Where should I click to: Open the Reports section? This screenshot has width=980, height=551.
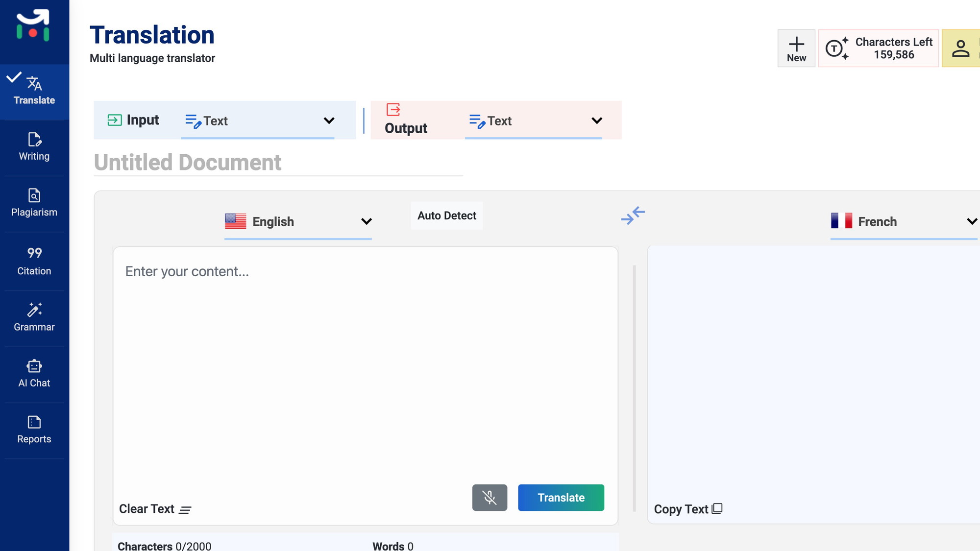click(34, 430)
